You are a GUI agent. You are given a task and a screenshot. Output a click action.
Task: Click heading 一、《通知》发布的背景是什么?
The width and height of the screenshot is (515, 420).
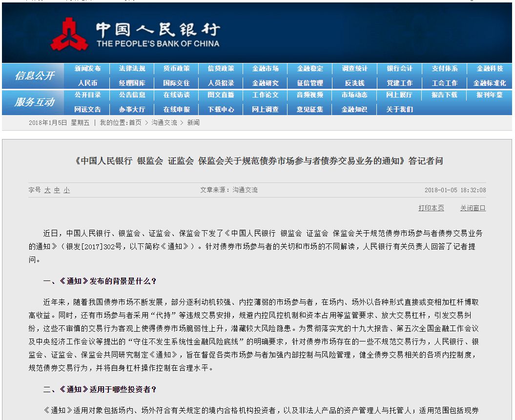click(x=100, y=281)
